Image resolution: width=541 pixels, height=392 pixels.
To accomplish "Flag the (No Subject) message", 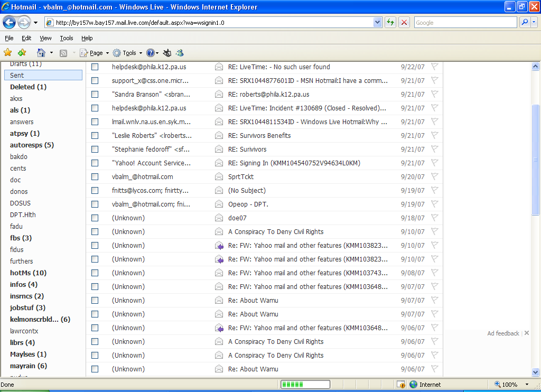I will click(434, 190).
